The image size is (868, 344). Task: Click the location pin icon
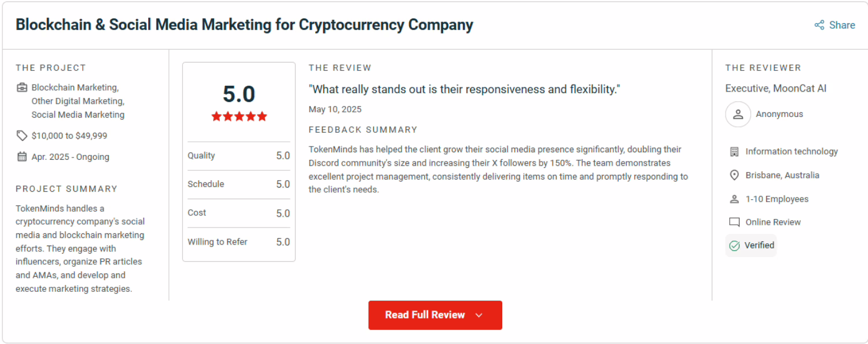(x=734, y=175)
